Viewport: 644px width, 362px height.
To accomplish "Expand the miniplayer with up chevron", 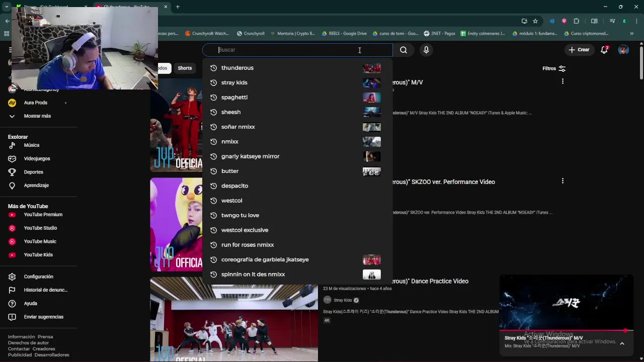I will tap(622, 343).
